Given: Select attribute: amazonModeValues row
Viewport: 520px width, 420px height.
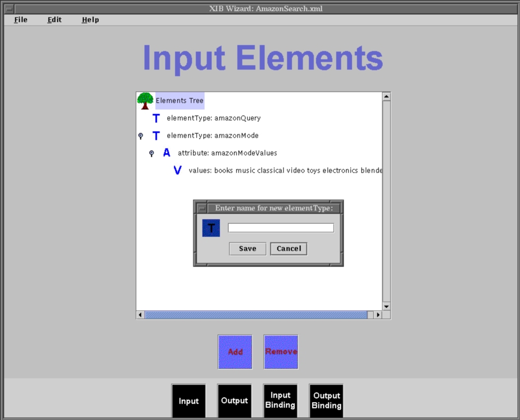Looking at the screenshot, I should (x=227, y=153).
